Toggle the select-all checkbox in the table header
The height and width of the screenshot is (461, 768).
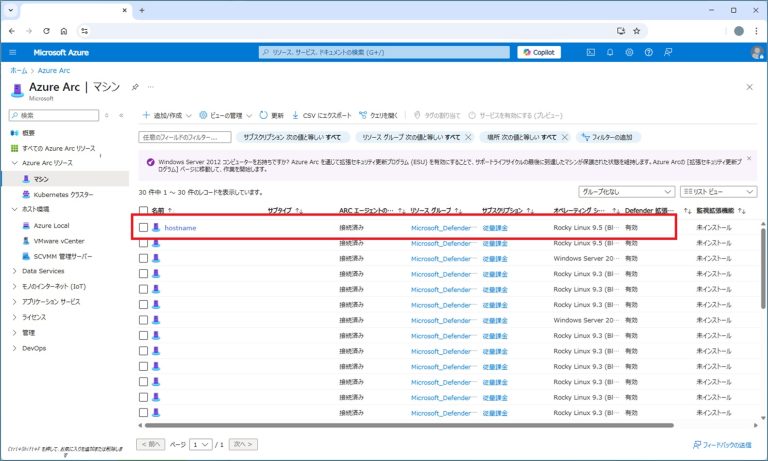(x=144, y=210)
